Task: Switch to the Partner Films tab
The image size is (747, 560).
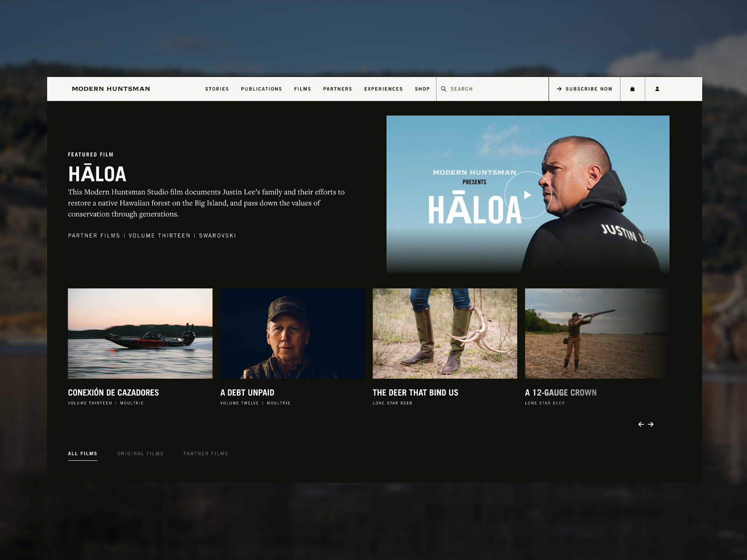Action: [x=205, y=454]
